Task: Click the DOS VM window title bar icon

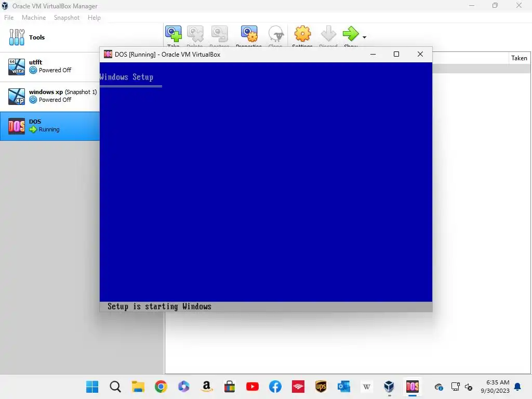Action: (108, 54)
